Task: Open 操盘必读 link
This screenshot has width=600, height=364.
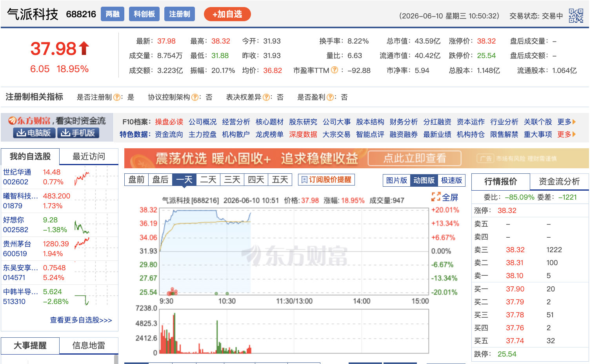Action: [x=169, y=122]
